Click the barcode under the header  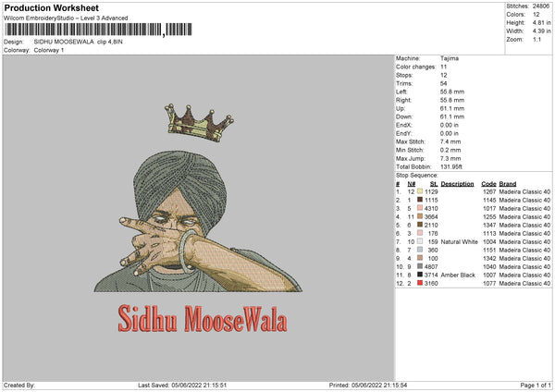[x=98, y=30]
